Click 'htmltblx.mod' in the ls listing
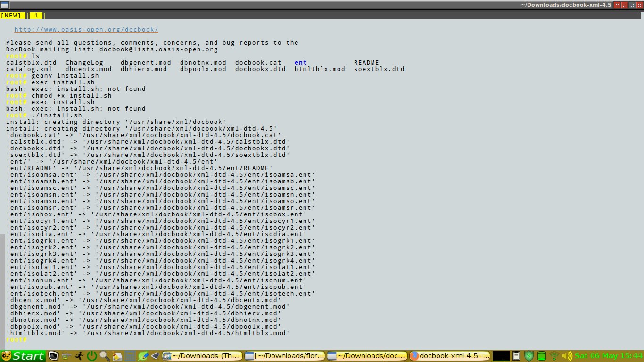The height and width of the screenshot is (362, 644). pos(320,69)
